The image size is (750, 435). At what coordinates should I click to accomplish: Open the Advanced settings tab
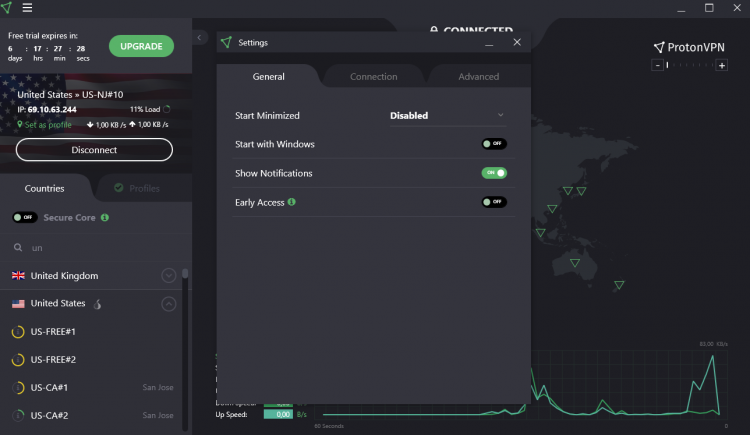tap(478, 77)
